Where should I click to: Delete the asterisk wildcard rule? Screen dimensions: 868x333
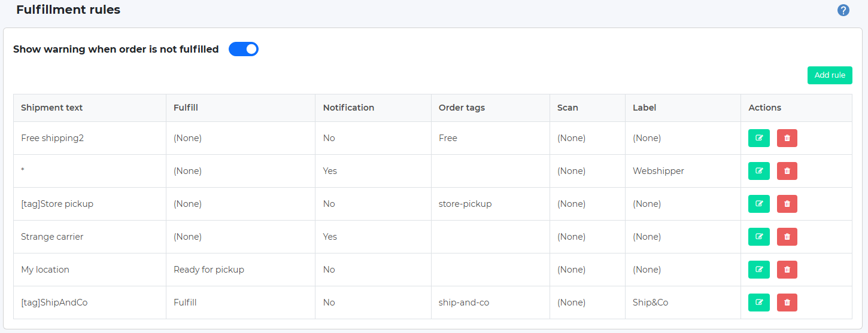[x=787, y=171]
